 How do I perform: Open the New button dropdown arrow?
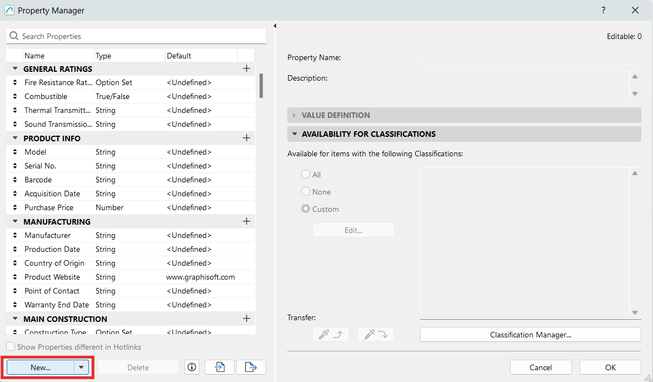click(x=81, y=367)
